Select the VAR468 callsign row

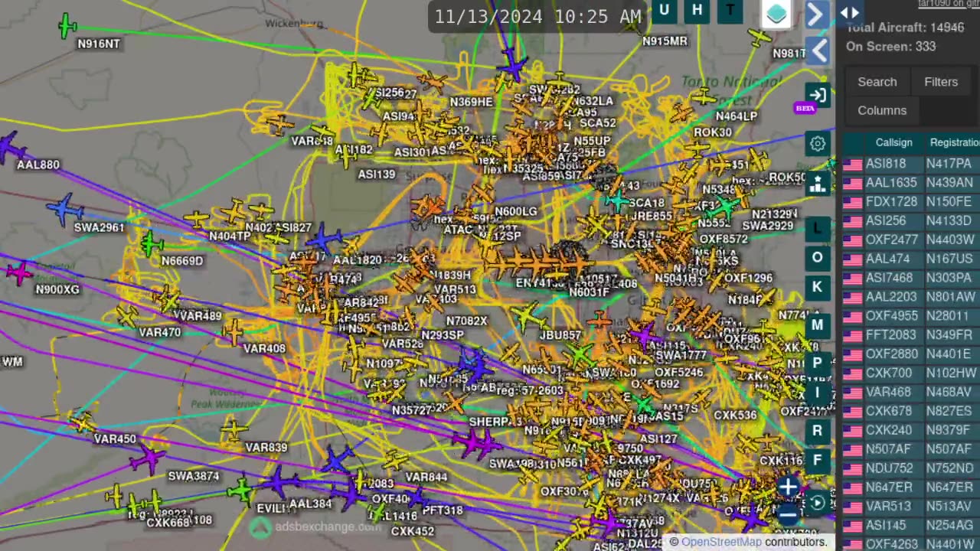911,392
